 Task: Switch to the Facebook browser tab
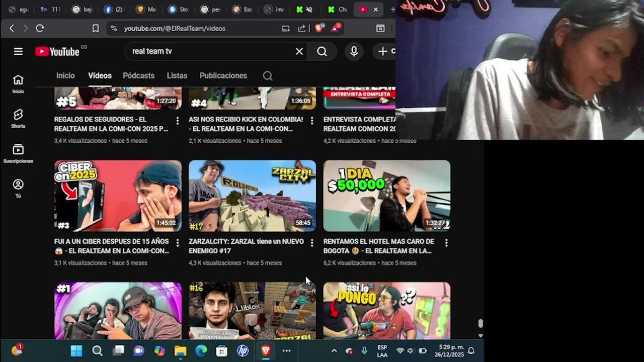tap(114, 9)
